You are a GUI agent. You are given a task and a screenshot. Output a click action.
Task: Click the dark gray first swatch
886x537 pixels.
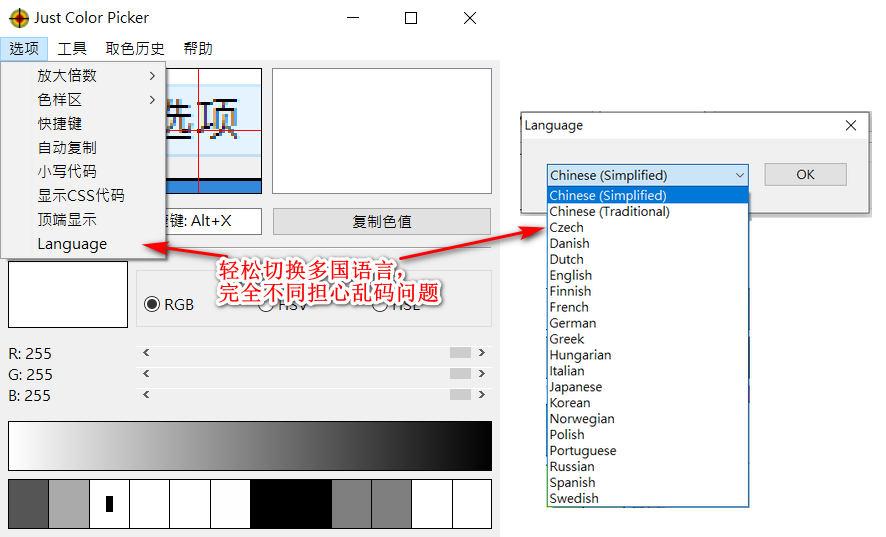click(28, 504)
